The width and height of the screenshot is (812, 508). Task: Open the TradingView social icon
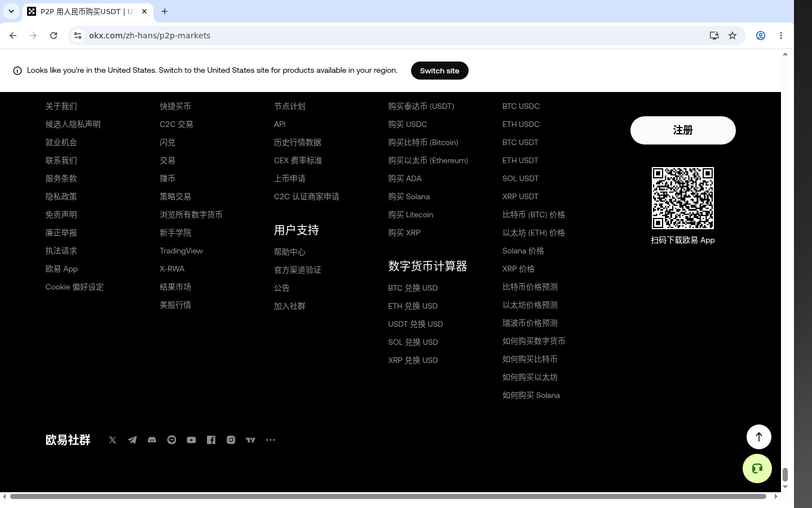tap(251, 440)
